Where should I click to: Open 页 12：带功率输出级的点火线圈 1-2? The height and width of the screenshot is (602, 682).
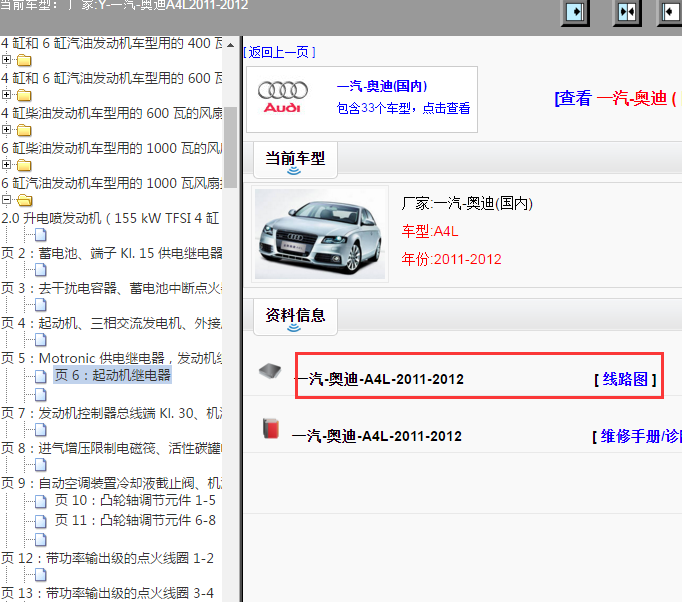pyautogui.click(x=107, y=558)
